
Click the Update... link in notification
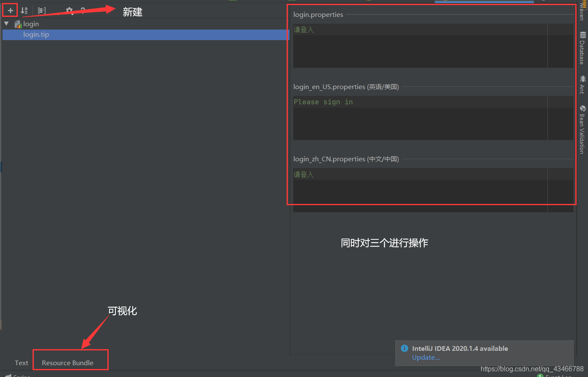(426, 358)
